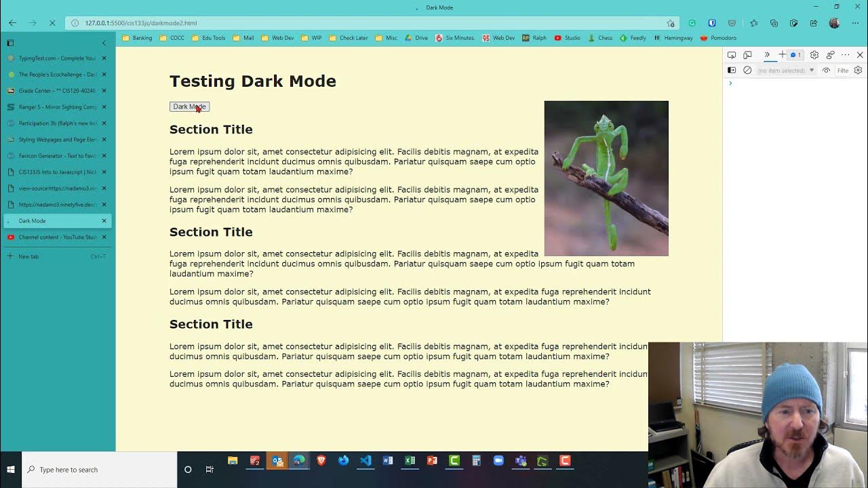This screenshot has height=488, width=868.
Task: Open the Grammarly extension icon
Action: click(692, 23)
